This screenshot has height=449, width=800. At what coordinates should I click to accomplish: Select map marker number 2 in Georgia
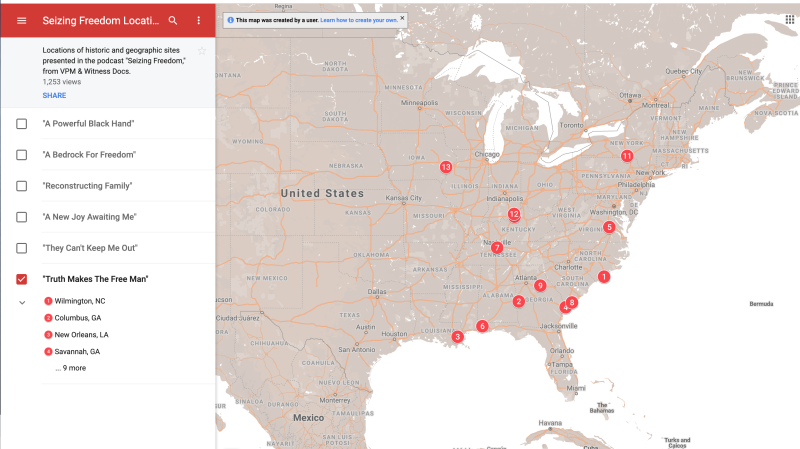pyautogui.click(x=519, y=302)
